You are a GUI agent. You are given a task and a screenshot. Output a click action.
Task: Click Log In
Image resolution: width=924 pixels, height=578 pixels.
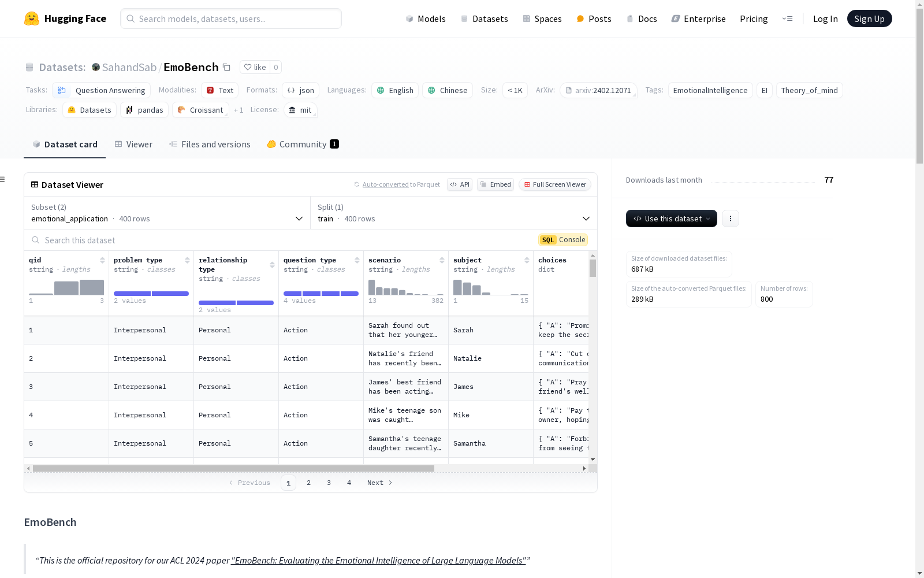pyautogui.click(x=825, y=18)
